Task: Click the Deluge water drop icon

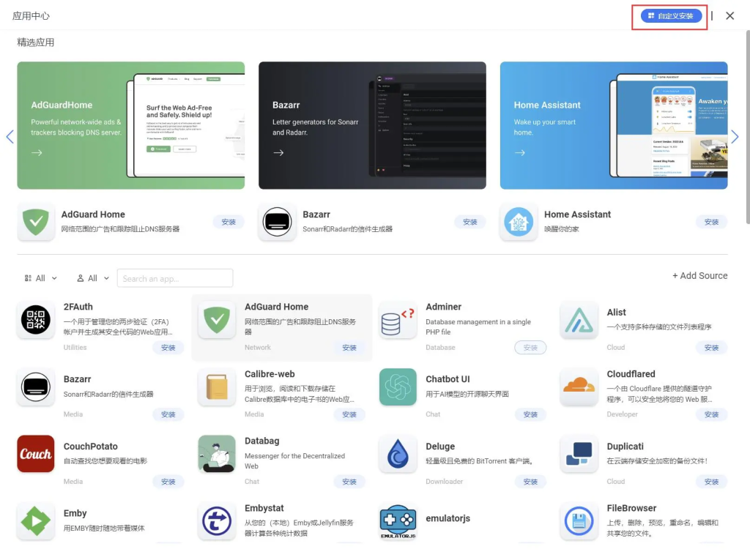Action: tap(398, 454)
